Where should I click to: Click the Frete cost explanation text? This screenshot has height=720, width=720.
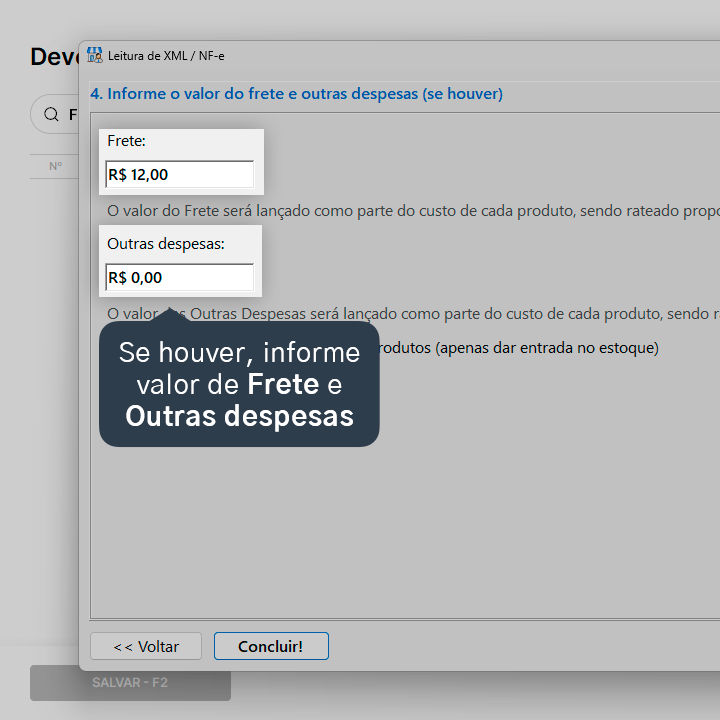(x=413, y=211)
